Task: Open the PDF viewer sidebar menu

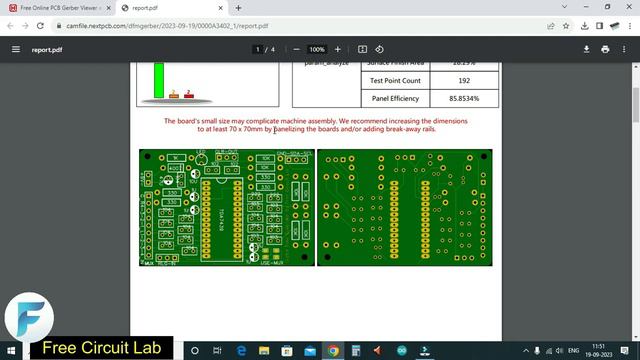Action: click(16, 49)
